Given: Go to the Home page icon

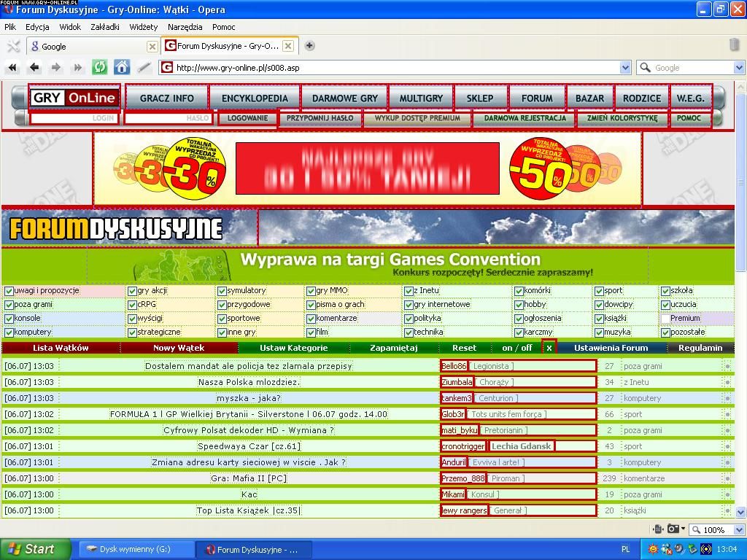Looking at the screenshot, I should click(122, 68).
